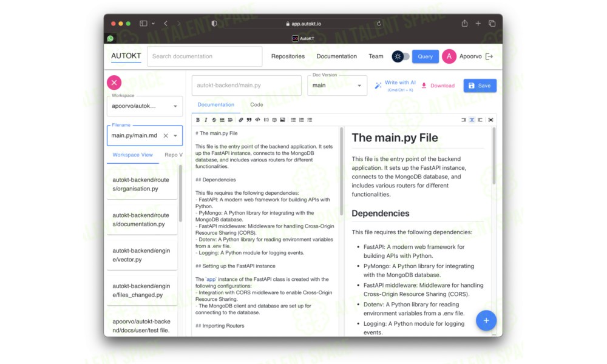Screen dimensions: 607x364
Task: Show the browser tab overview
Action: tap(492, 24)
